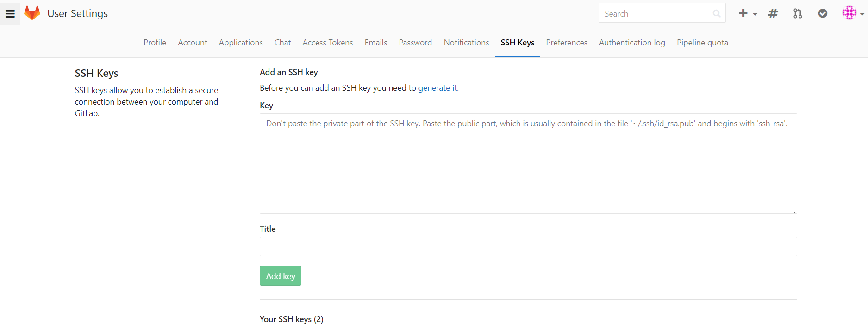The height and width of the screenshot is (336, 868).
Task: Open the Applications tab
Action: click(241, 43)
